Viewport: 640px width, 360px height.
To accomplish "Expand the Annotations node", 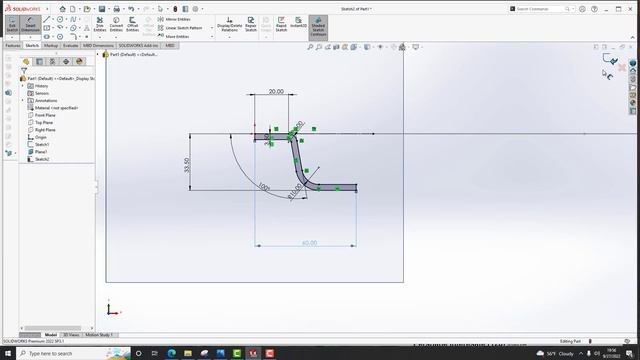I will click(23, 100).
